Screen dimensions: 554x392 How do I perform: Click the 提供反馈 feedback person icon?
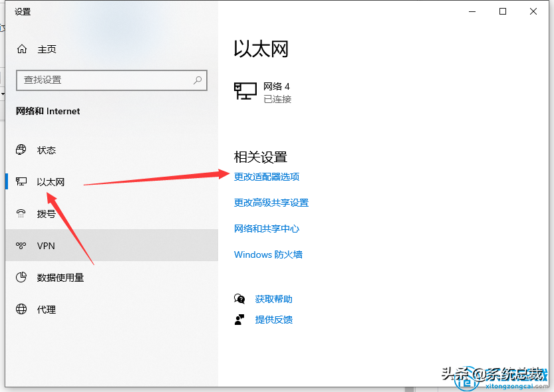(239, 320)
